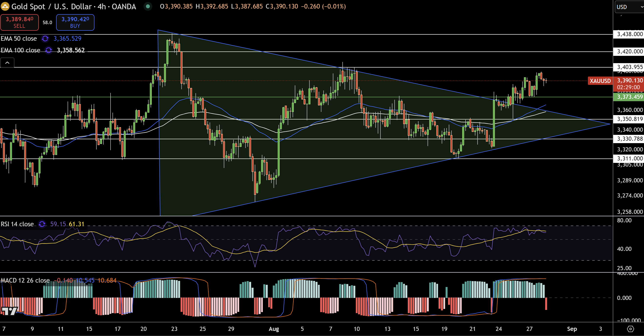Select the MACD 12 26 close legend
This screenshot has width=644, height=336.
[25, 280]
